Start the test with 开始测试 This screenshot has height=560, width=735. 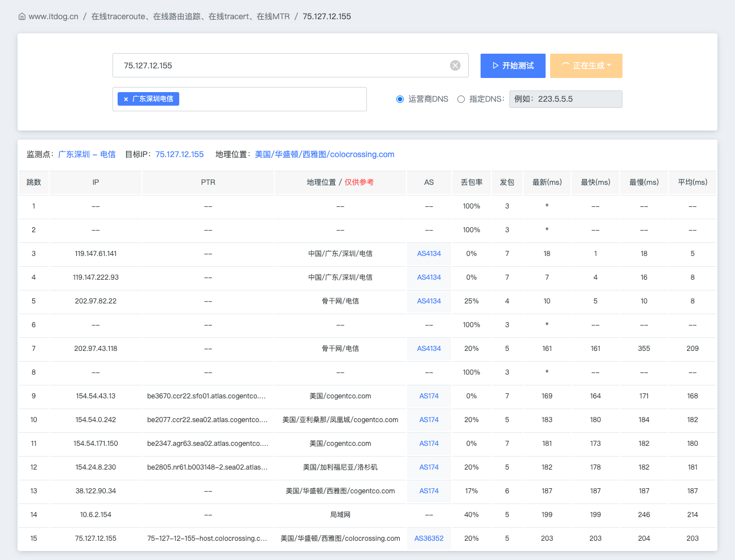tap(513, 66)
